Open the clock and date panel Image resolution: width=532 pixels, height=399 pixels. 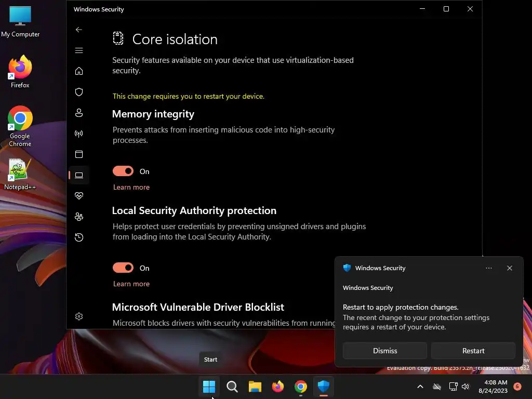coord(493,387)
